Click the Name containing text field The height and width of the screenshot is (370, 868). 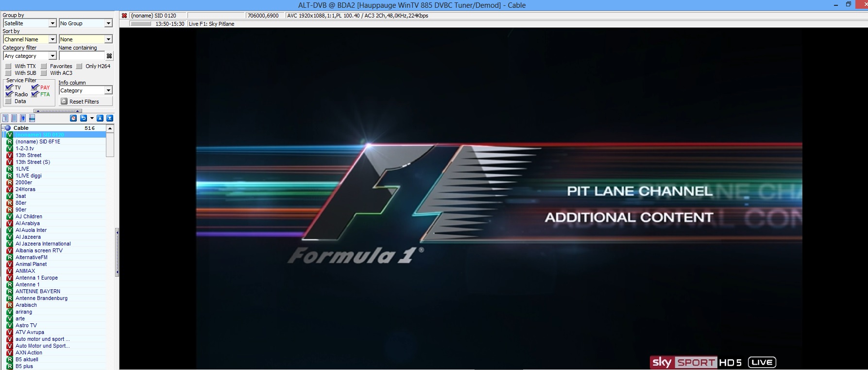tap(82, 56)
